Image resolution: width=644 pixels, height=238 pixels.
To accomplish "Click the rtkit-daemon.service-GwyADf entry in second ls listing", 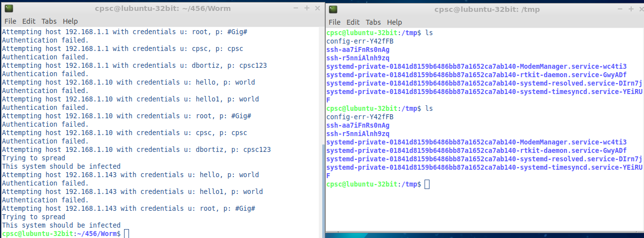I will [x=476, y=150].
